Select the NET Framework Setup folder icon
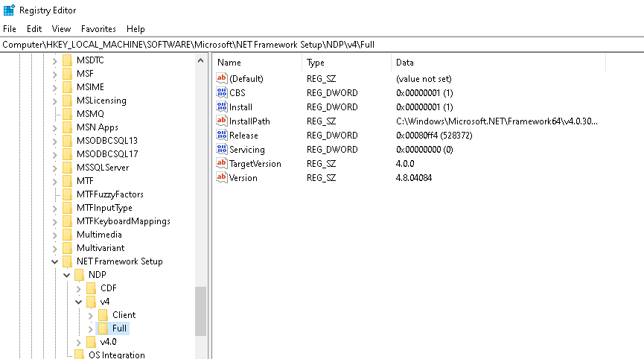The height and width of the screenshot is (359, 644). (67, 261)
